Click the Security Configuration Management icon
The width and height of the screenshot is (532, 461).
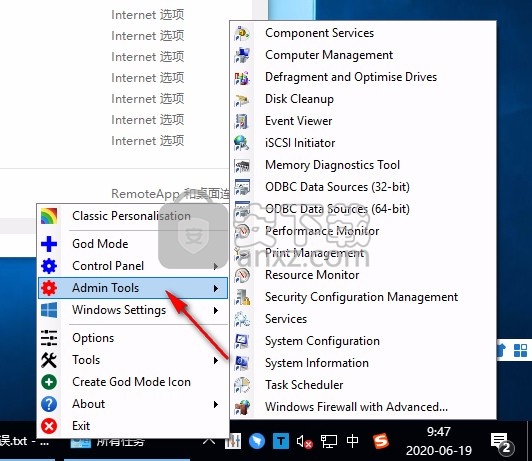coord(242,297)
